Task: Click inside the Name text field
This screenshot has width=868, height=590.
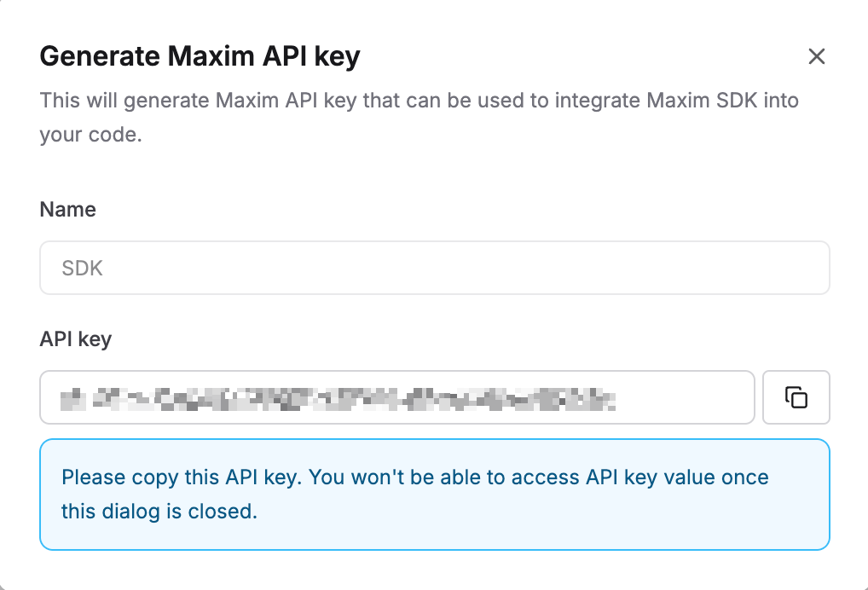Action: pyautogui.click(x=435, y=267)
